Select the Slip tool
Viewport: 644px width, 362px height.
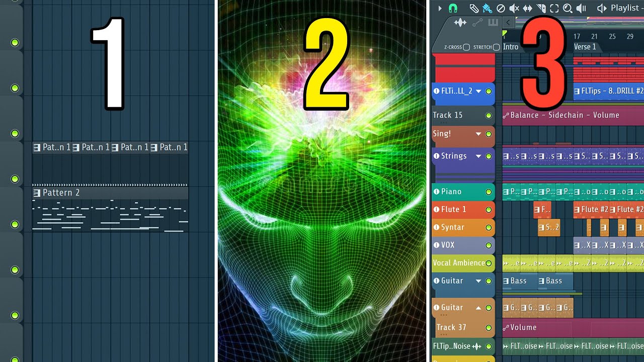528,8
